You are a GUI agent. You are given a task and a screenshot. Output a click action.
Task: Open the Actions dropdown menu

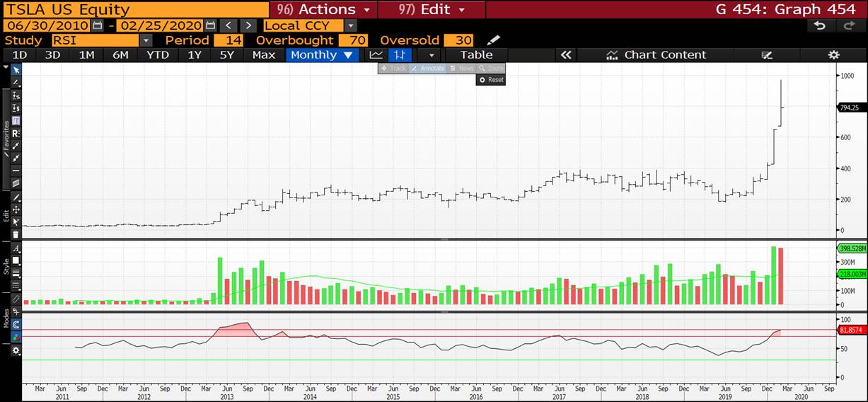(323, 9)
